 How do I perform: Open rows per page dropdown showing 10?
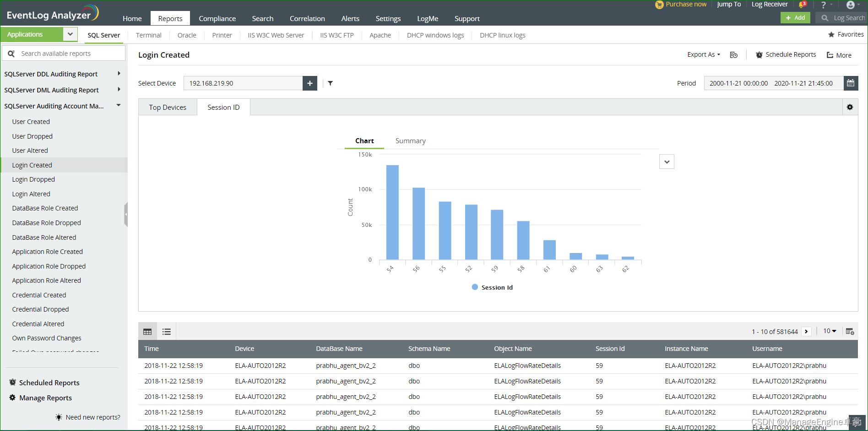[x=830, y=331]
